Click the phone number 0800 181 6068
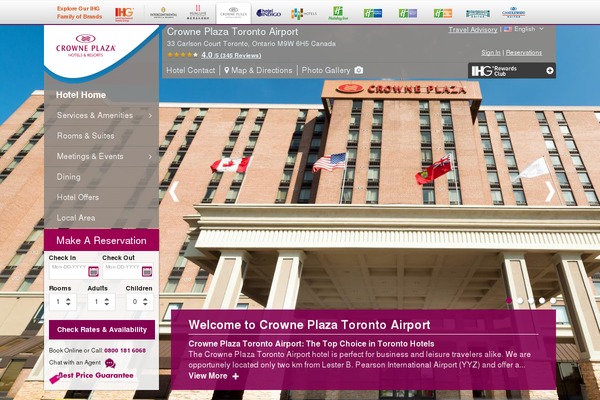 tap(125, 351)
